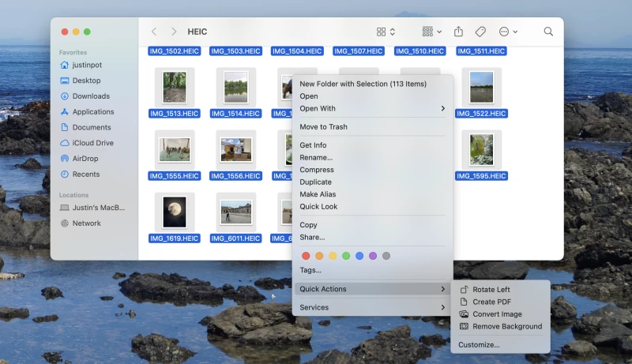Open the Search magnifier icon
Viewport: 632px width, 364px height.
[x=548, y=32]
